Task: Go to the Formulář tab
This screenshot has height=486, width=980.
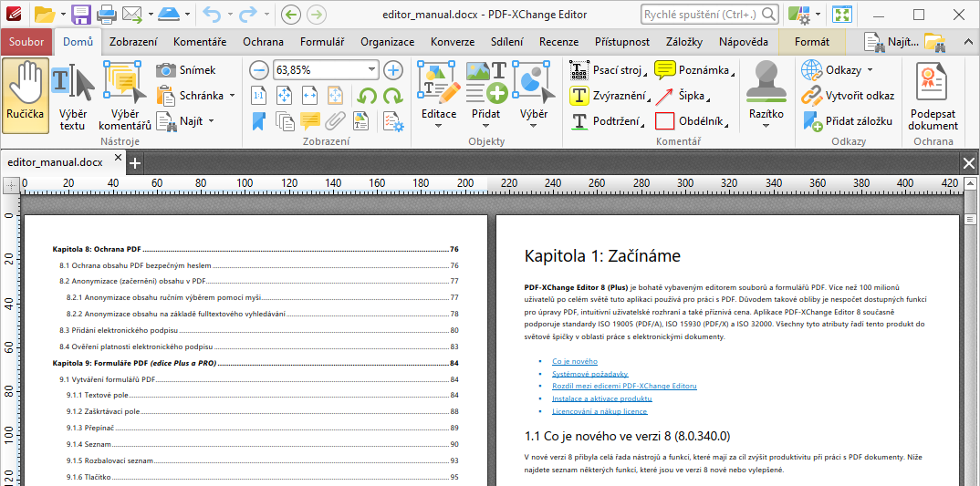Action: point(322,43)
